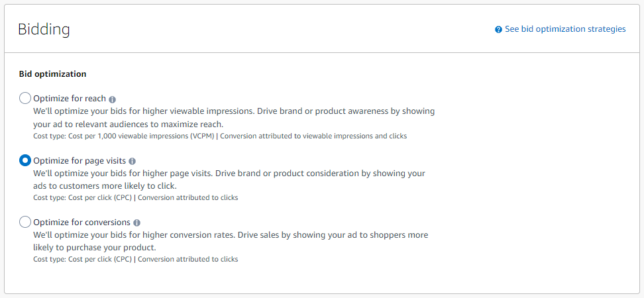Click the Bidding section heading
The image size is (644, 298).
44,30
